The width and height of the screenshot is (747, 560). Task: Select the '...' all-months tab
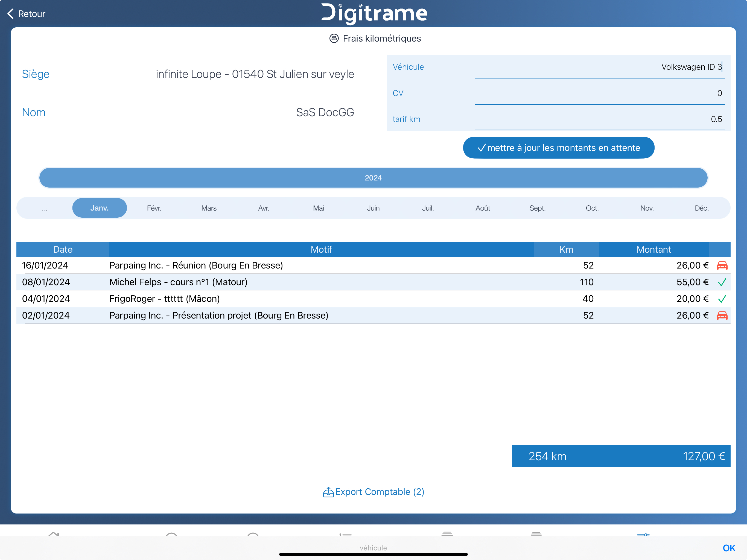45,208
